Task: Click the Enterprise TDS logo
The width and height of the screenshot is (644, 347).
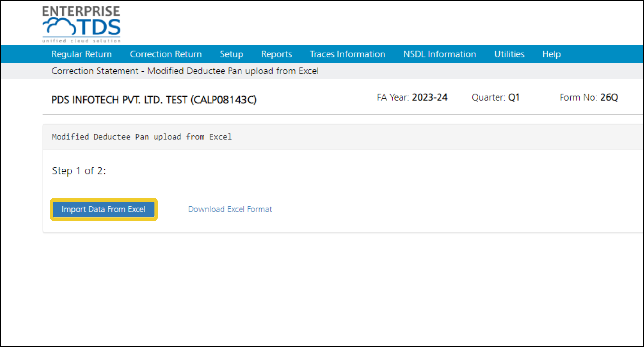Action: (81, 24)
